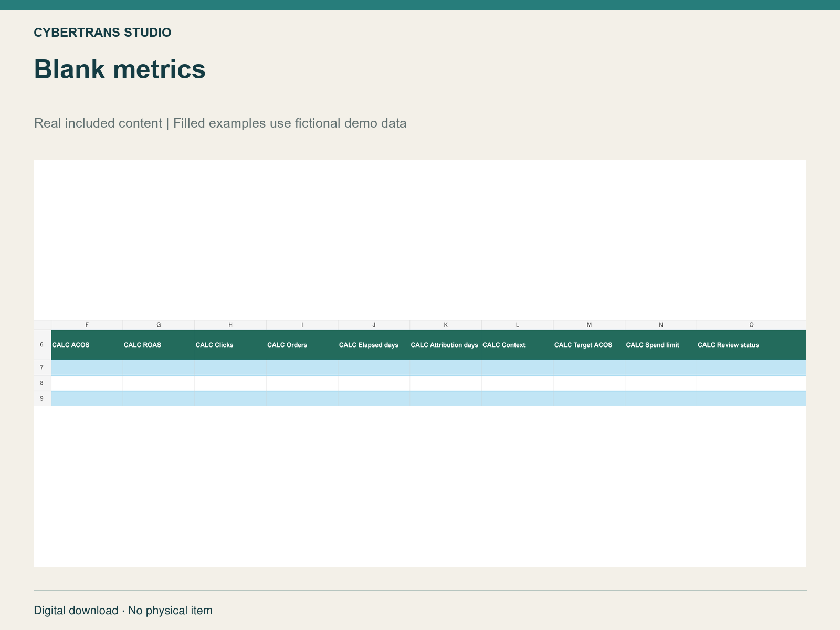
Task: Click the "CALC ROAS" header cell
Action: [159, 345]
